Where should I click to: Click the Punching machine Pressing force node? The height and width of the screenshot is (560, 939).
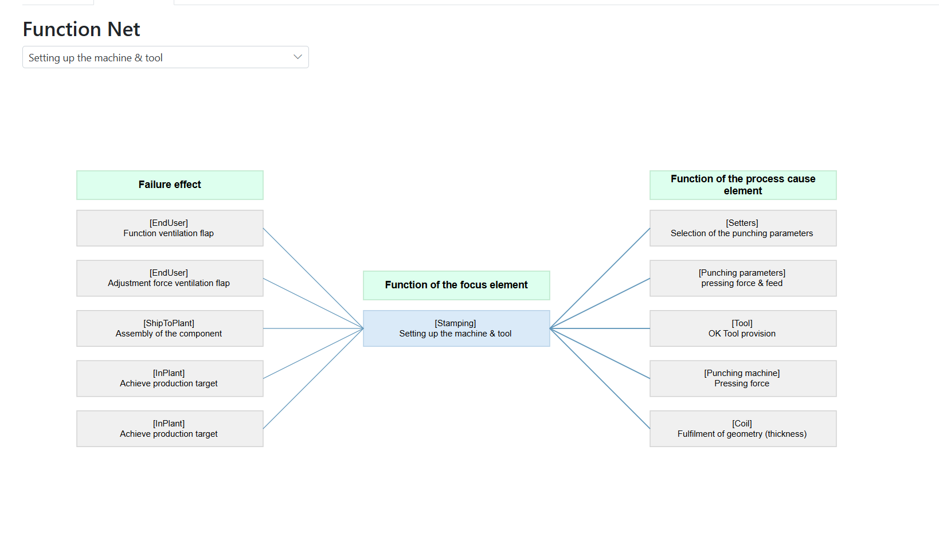(x=742, y=378)
